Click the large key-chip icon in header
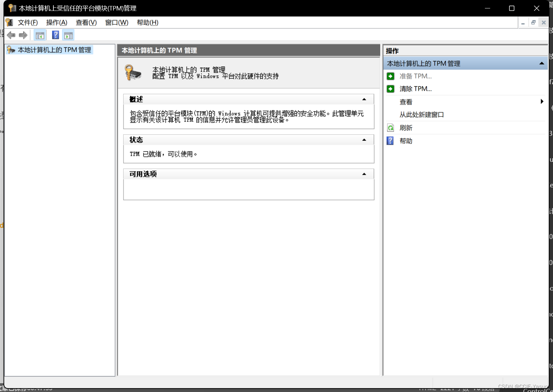553x392 pixels. pos(133,73)
